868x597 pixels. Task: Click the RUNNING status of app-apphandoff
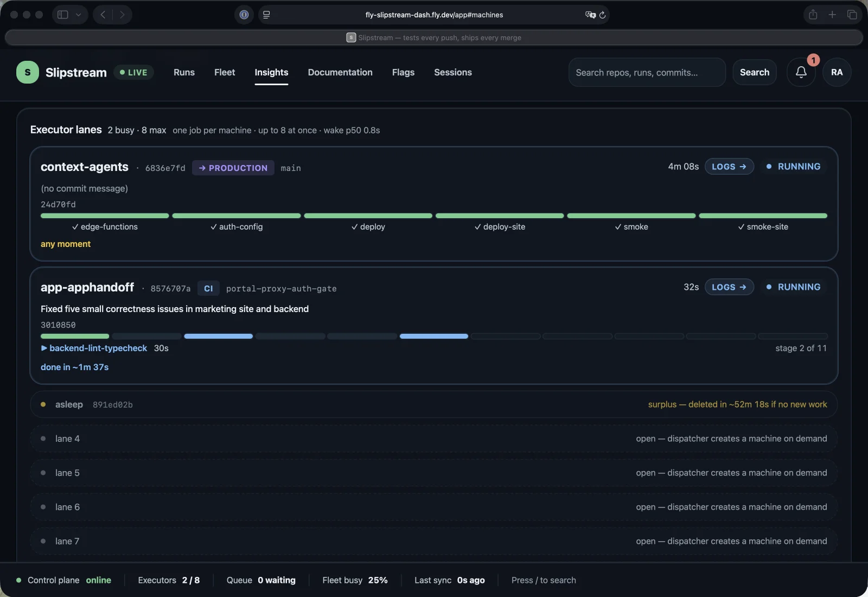[794, 287]
